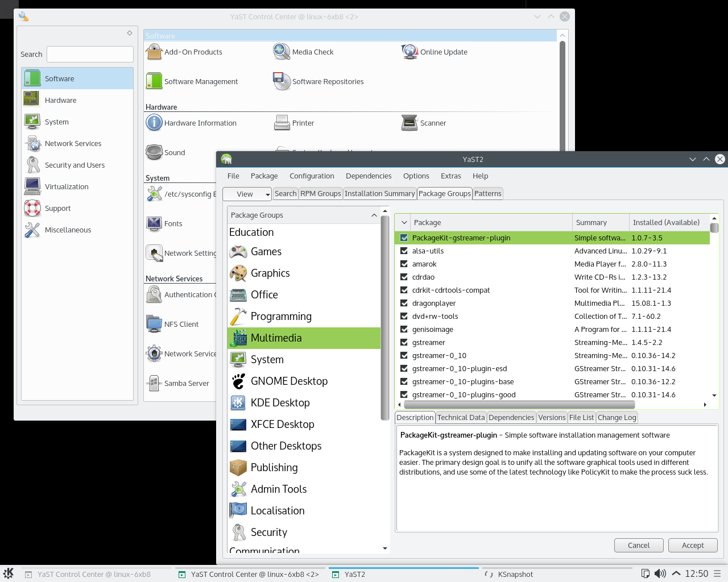
Task: Uncheck the amarok package checkbox
Action: tap(404, 264)
